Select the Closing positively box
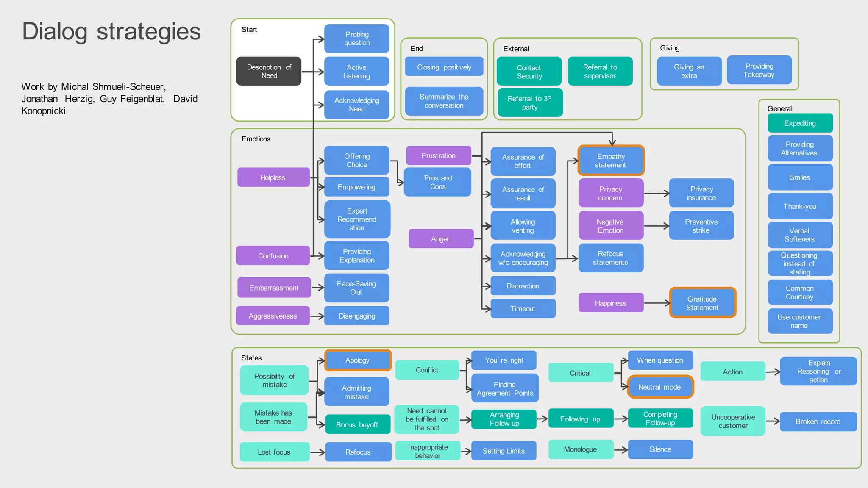868x488 pixels. [444, 67]
